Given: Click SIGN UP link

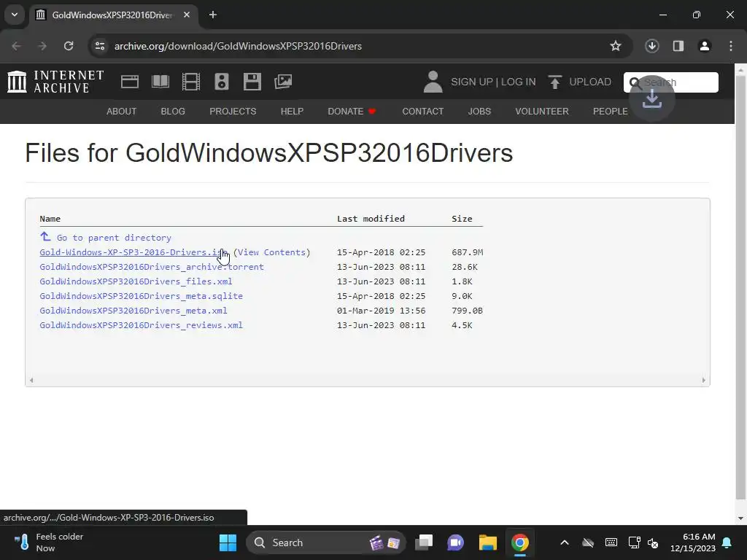Looking at the screenshot, I should click(x=472, y=82).
